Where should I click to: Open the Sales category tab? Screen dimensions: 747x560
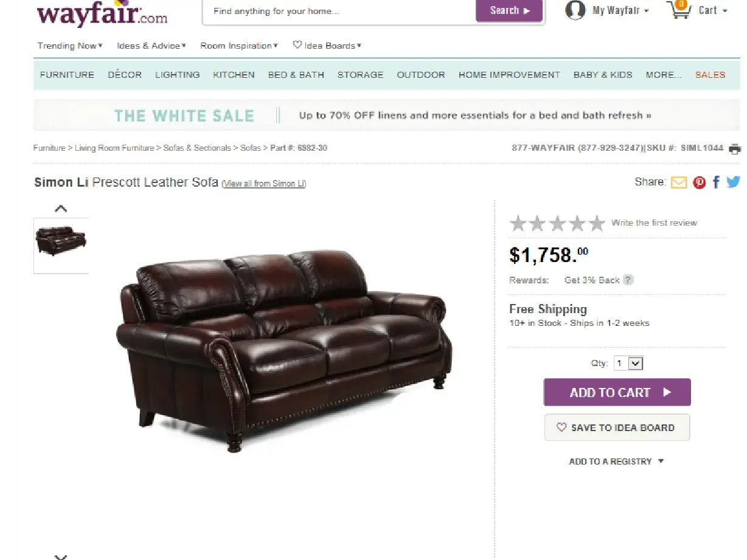tap(710, 75)
